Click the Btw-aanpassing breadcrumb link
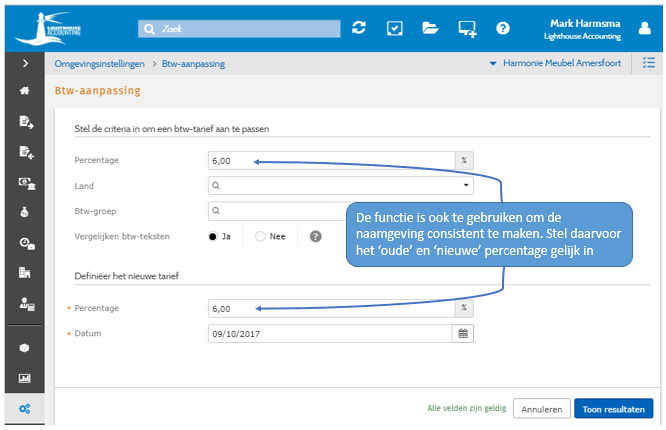 coord(194,64)
